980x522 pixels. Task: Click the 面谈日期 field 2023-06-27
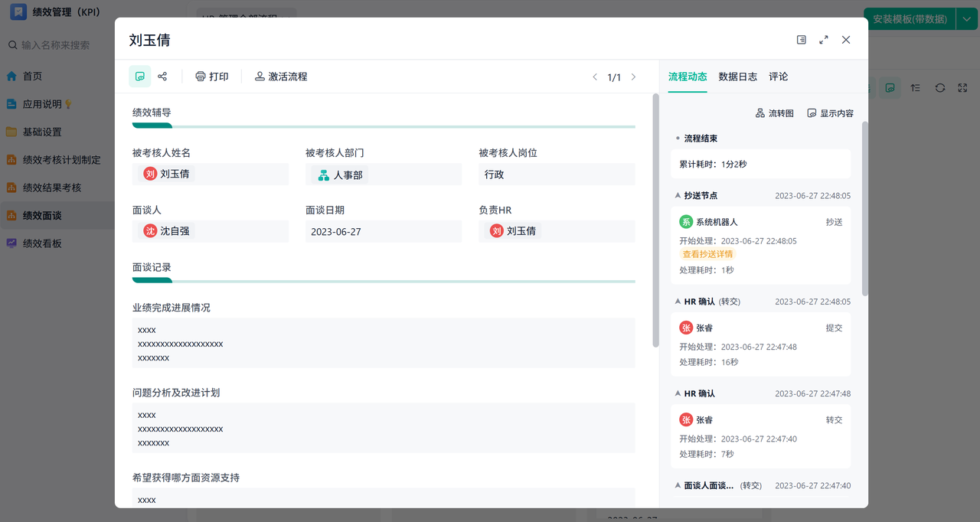coord(384,231)
